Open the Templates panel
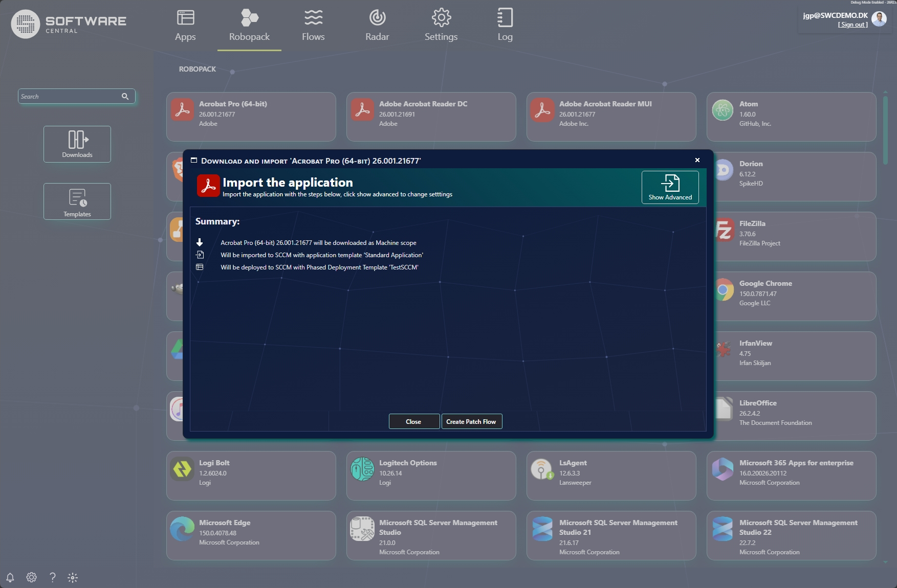Screen dimensions: 897x588 [x=77, y=201]
